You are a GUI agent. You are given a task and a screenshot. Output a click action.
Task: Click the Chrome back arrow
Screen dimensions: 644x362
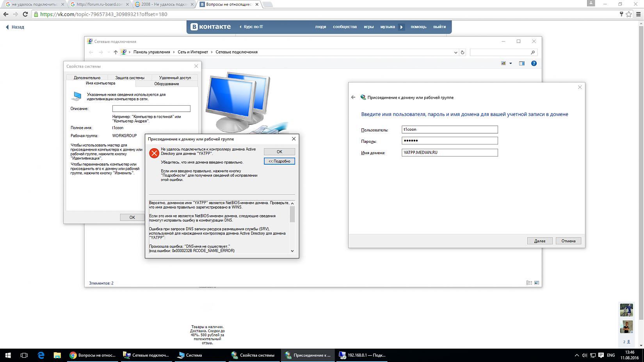(x=5, y=14)
